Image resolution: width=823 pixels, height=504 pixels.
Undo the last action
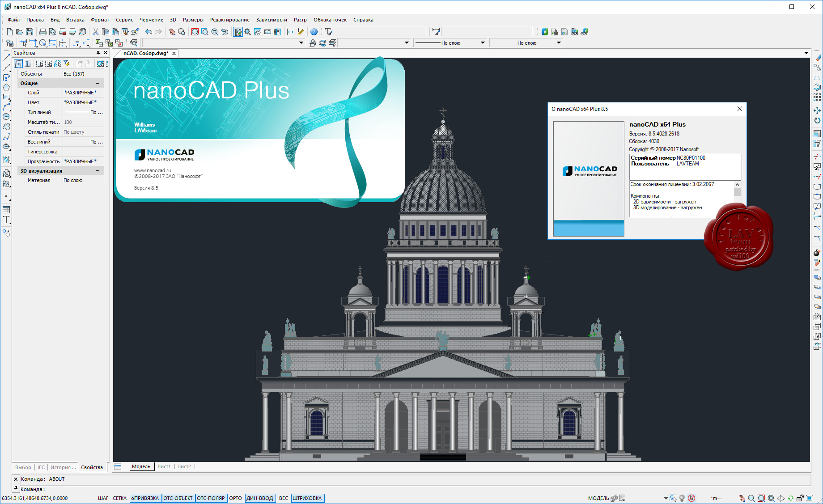point(148,32)
